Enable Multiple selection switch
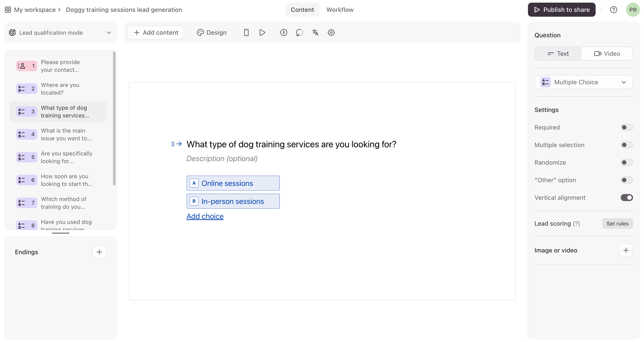This screenshot has width=644, height=342. pyautogui.click(x=626, y=145)
